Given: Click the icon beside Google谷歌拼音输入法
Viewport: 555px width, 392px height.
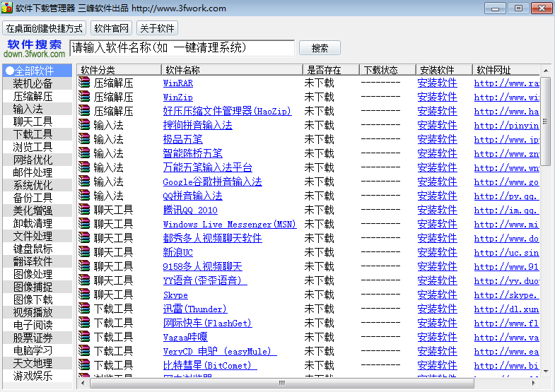Looking at the screenshot, I should point(84,182).
